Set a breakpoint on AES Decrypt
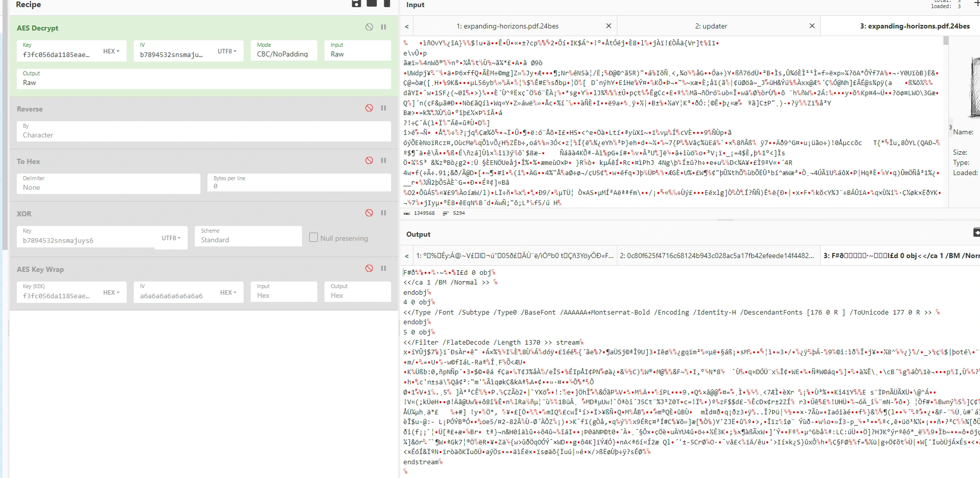Screen dimensions: 980x478 [x=383, y=27]
